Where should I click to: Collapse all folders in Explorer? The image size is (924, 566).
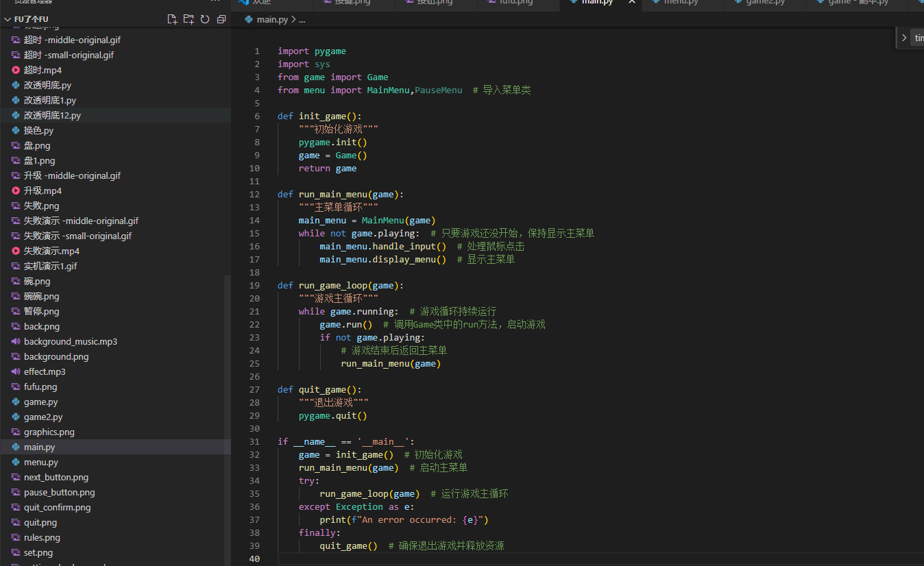221,19
